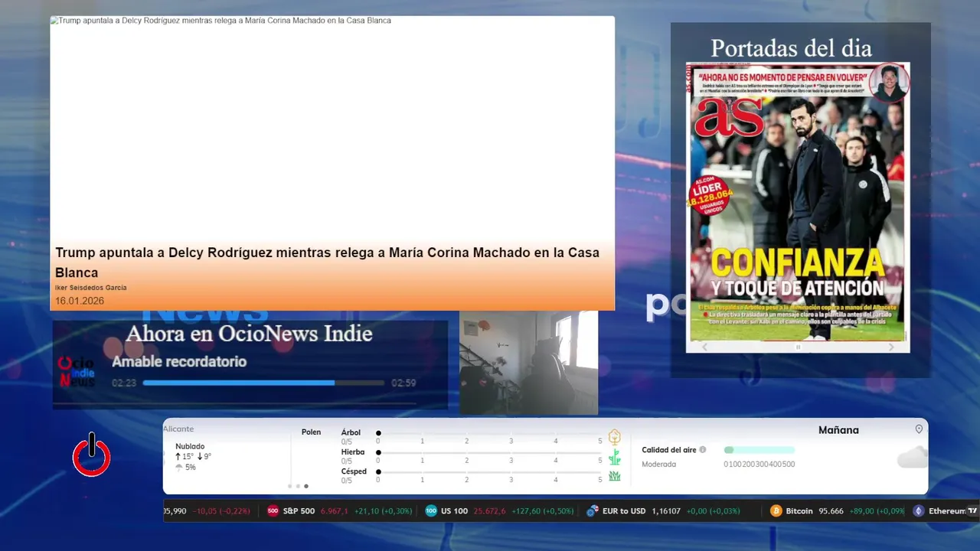Select the second weather carousel dot
This screenshot has width=980, height=551.
298,486
